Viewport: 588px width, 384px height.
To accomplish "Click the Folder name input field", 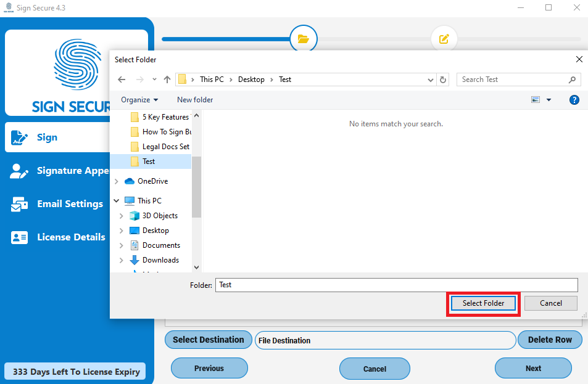I will click(396, 285).
